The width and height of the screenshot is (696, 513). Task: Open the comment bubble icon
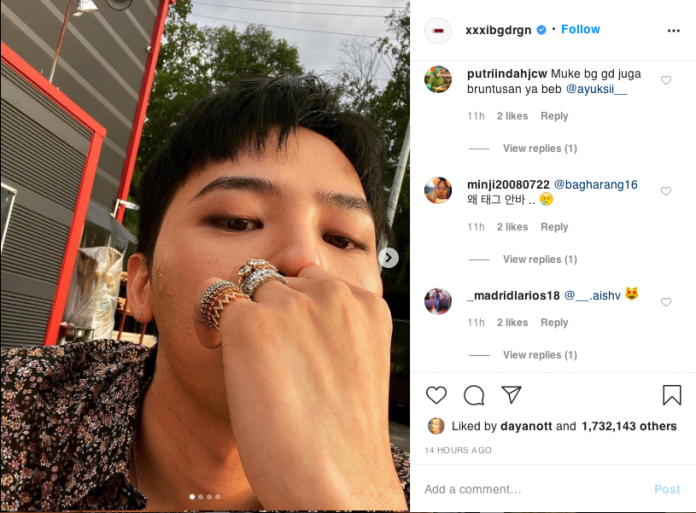(474, 395)
